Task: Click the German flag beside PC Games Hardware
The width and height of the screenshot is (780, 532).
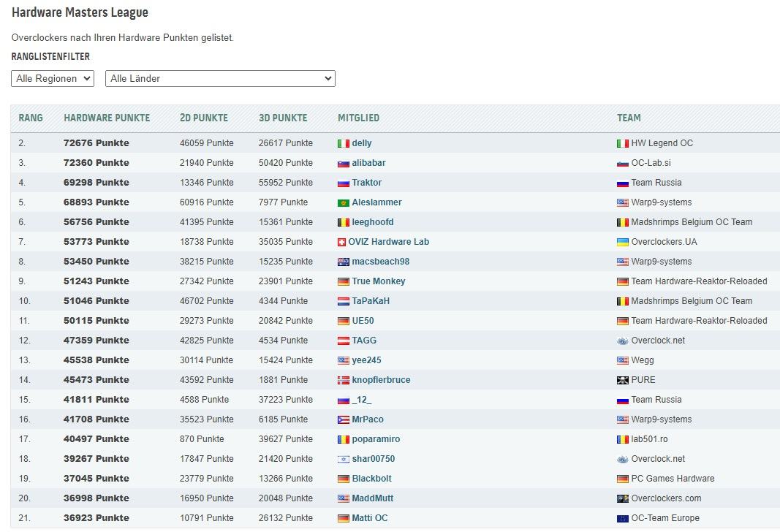Action: [x=622, y=479]
